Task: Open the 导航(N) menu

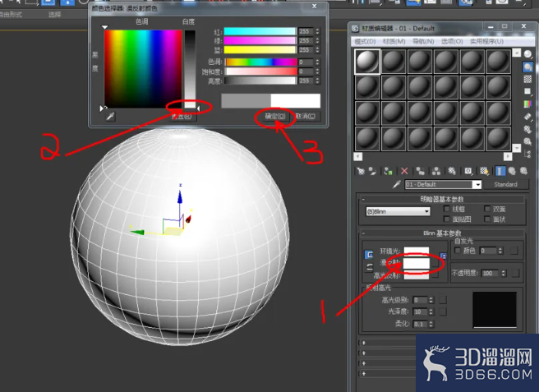Action: click(x=423, y=42)
